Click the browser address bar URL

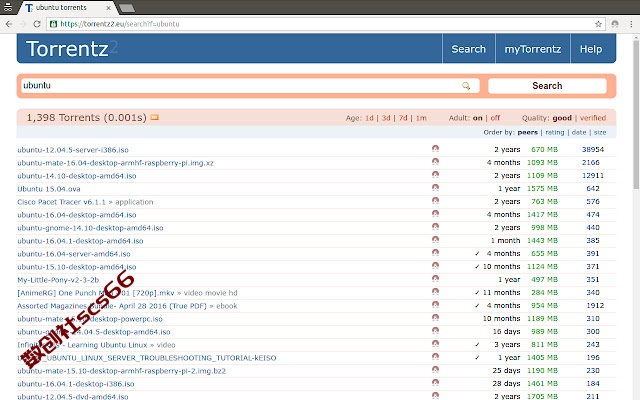pos(120,24)
